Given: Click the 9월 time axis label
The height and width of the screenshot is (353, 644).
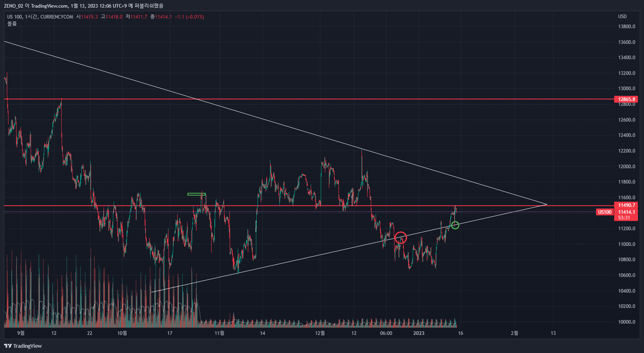Looking at the screenshot, I should (21, 333).
